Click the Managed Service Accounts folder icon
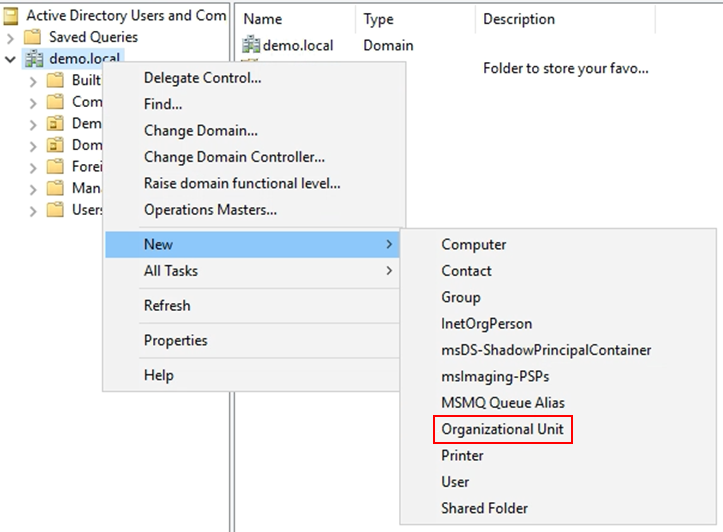 pyautogui.click(x=57, y=188)
